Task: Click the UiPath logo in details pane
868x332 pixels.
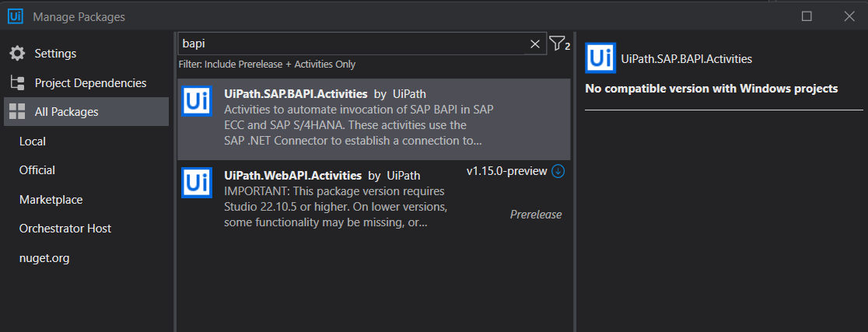Action: tap(600, 58)
